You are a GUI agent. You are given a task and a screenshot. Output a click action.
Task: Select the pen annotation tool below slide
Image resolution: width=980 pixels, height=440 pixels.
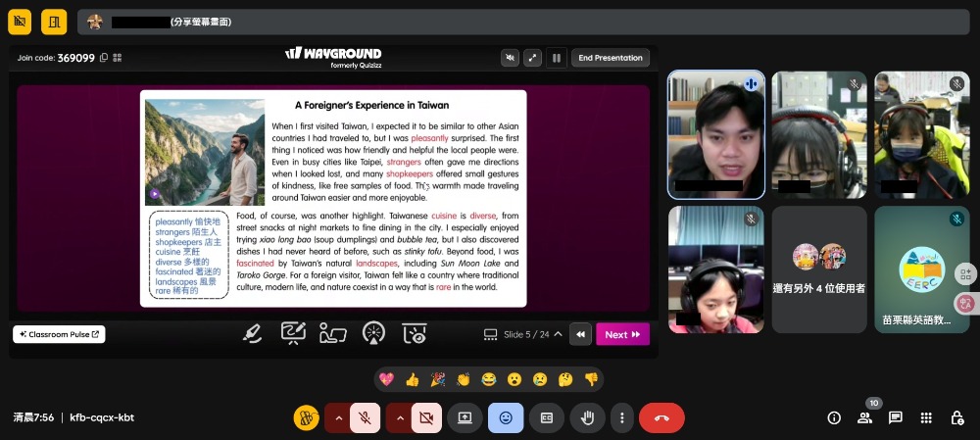click(252, 334)
